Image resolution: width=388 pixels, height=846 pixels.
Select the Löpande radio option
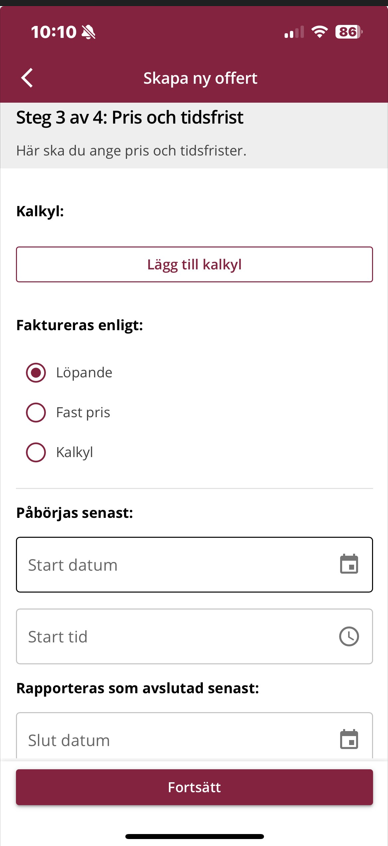[x=36, y=373]
